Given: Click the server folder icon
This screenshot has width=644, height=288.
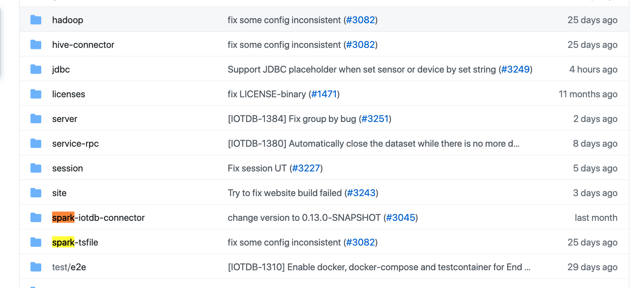Looking at the screenshot, I should [x=36, y=119].
